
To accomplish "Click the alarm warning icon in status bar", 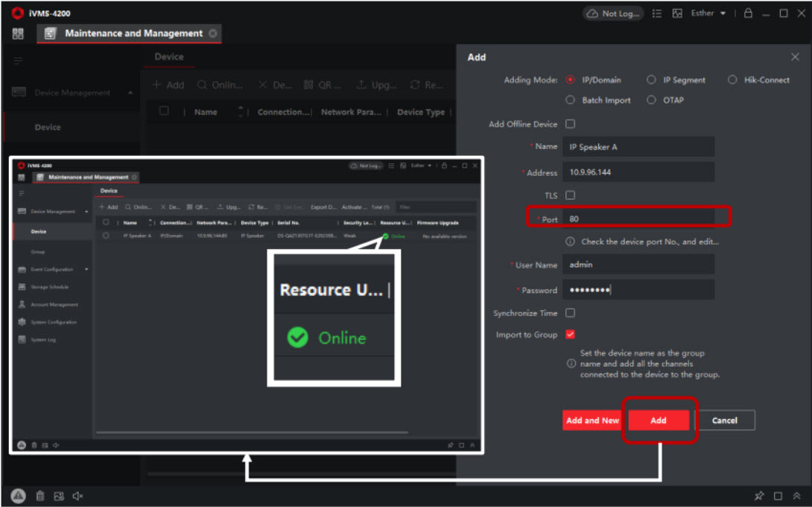I will click(x=18, y=496).
